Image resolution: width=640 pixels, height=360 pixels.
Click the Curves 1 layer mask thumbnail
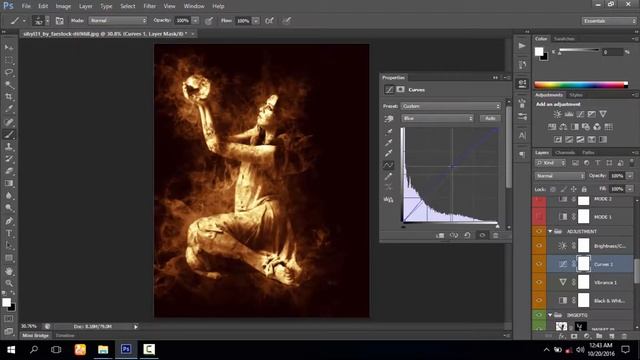pos(584,264)
